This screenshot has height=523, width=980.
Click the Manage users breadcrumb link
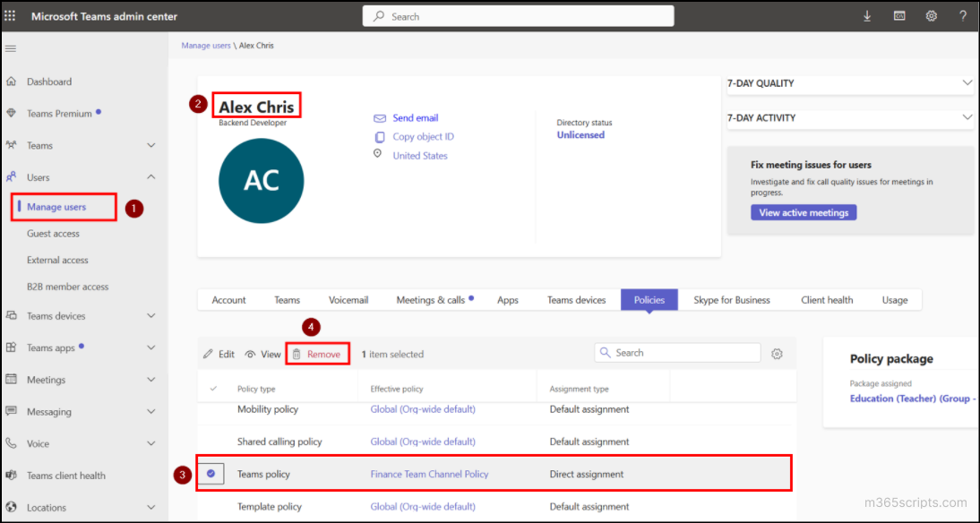coord(206,46)
